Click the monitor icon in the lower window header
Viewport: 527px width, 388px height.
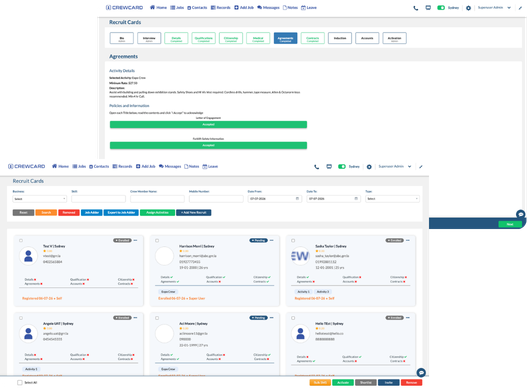(x=329, y=166)
